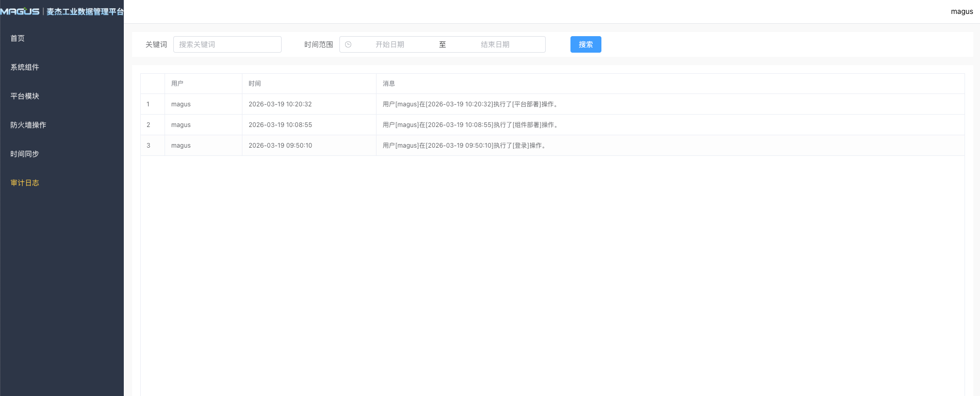This screenshot has height=396, width=980.
Task: Select 审计日志 menu item
Action: [25, 183]
